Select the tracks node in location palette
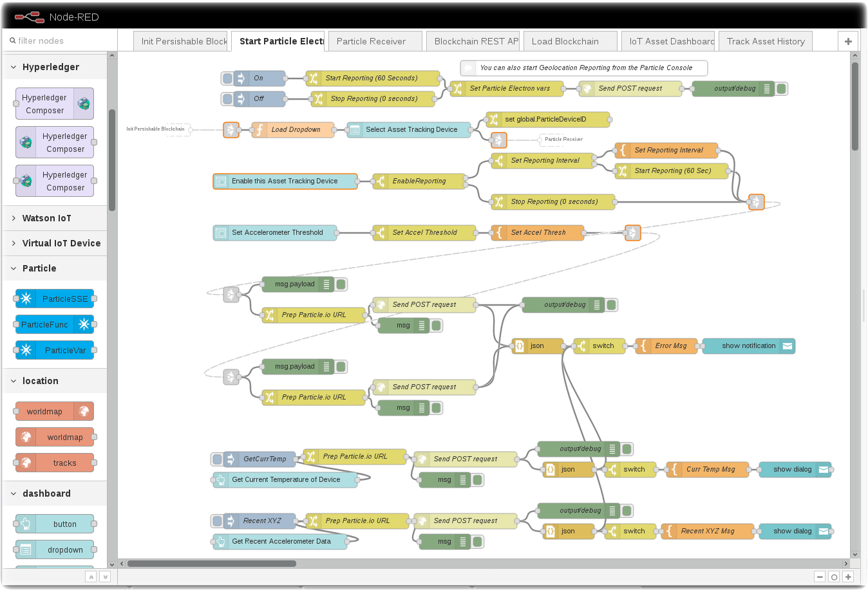Screen dimensions: 868x590 55,463
